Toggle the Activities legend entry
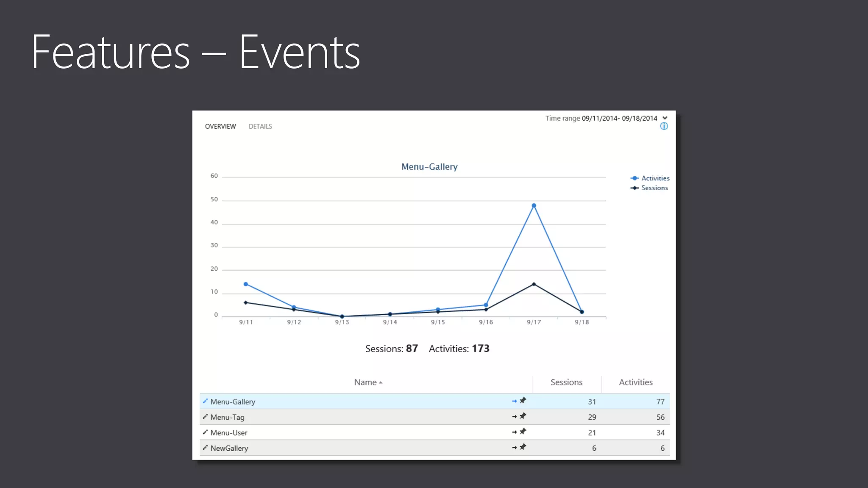The image size is (868, 488). tap(650, 178)
